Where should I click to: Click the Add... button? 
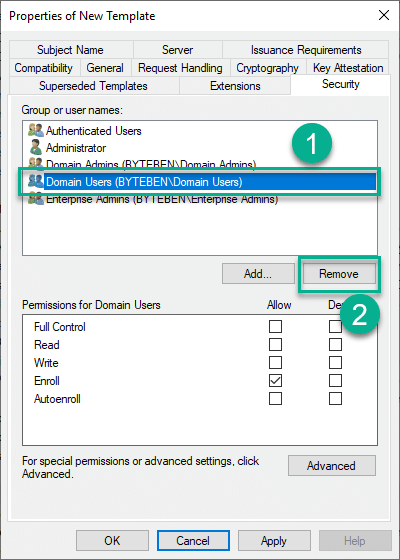[x=258, y=274]
